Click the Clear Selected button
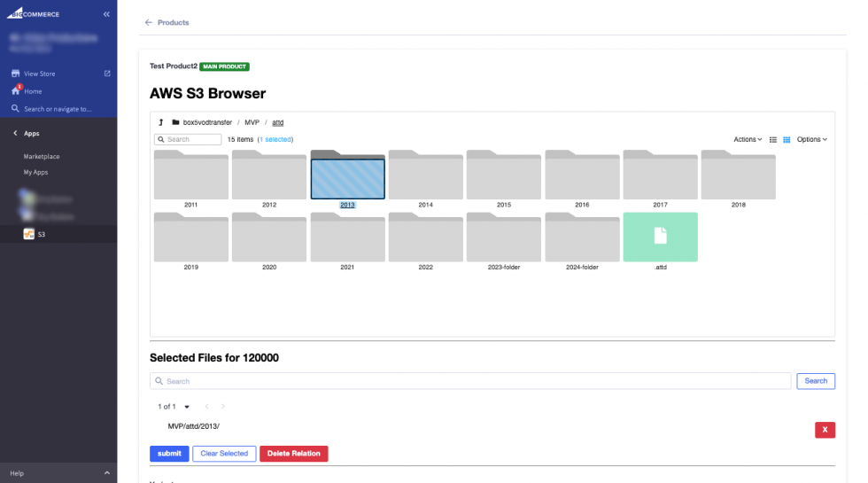Viewport: 868px width, 483px height. [x=224, y=454]
